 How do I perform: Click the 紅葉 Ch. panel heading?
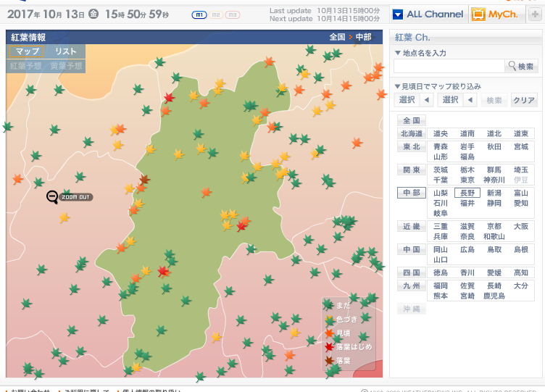(x=412, y=37)
